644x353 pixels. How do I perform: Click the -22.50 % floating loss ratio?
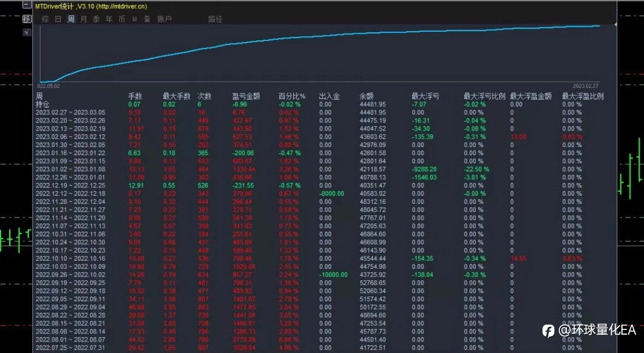(476, 169)
